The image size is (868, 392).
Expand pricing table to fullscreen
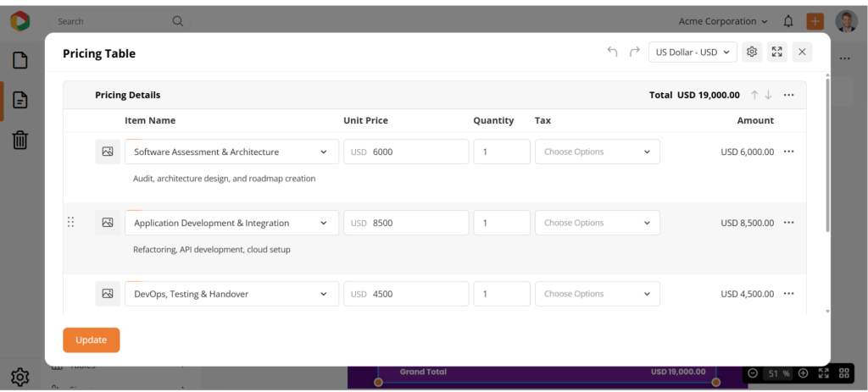pyautogui.click(x=776, y=52)
